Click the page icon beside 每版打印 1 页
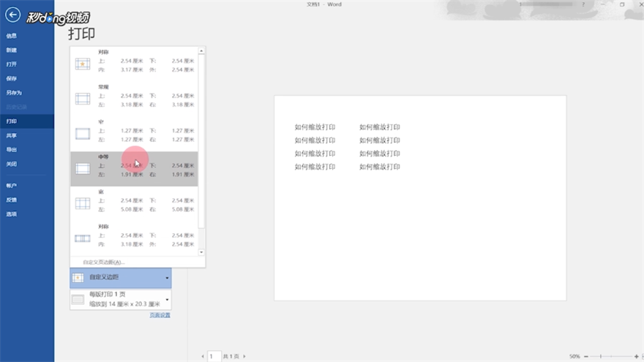 [x=78, y=300]
